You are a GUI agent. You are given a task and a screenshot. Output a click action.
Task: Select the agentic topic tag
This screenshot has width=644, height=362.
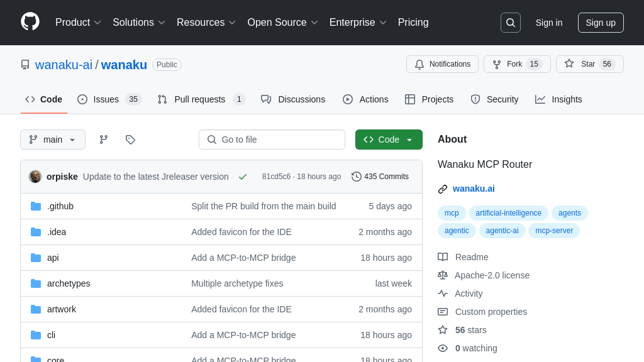(457, 231)
